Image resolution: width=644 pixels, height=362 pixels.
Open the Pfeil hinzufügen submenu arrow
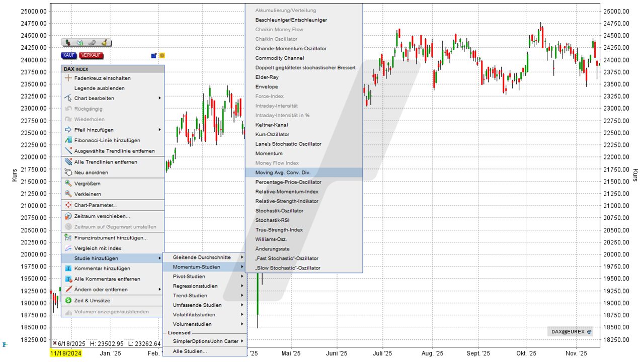(x=159, y=130)
